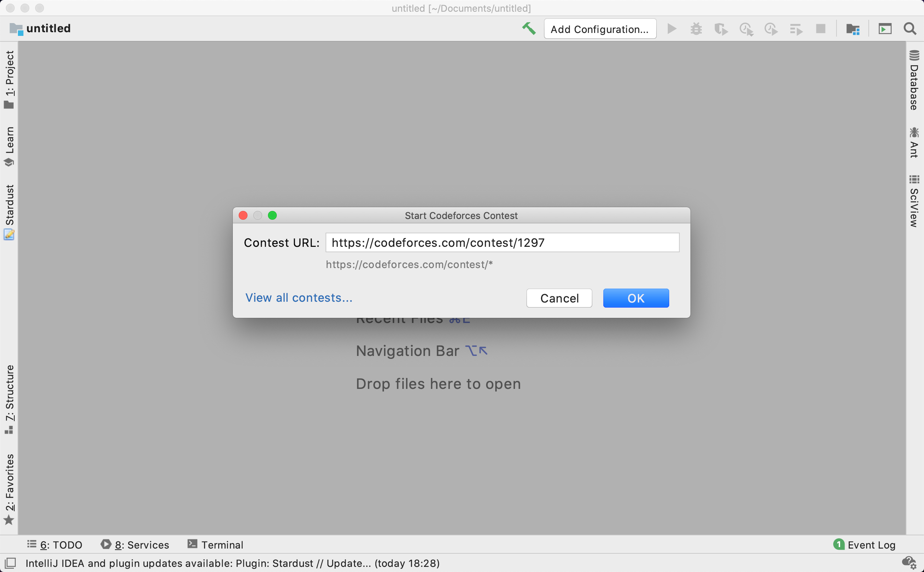
Task: Click the Contest URL input field
Action: pyautogui.click(x=502, y=242)
